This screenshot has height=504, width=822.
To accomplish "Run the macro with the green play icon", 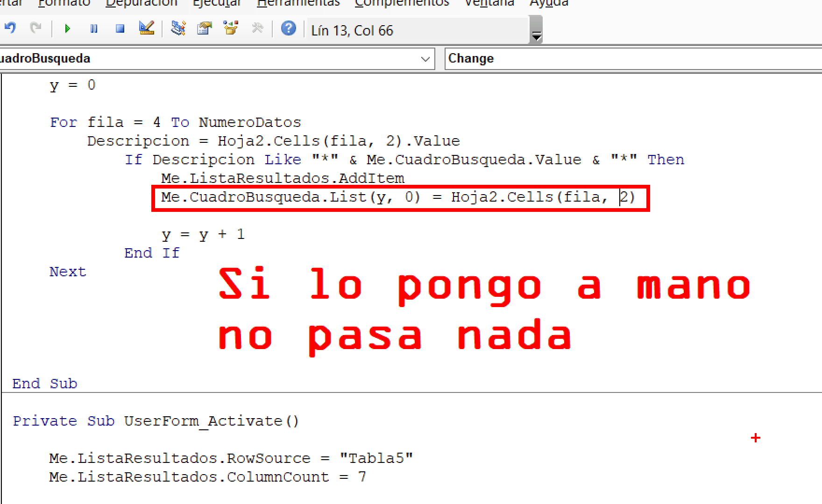I will (x=67, y=29).
